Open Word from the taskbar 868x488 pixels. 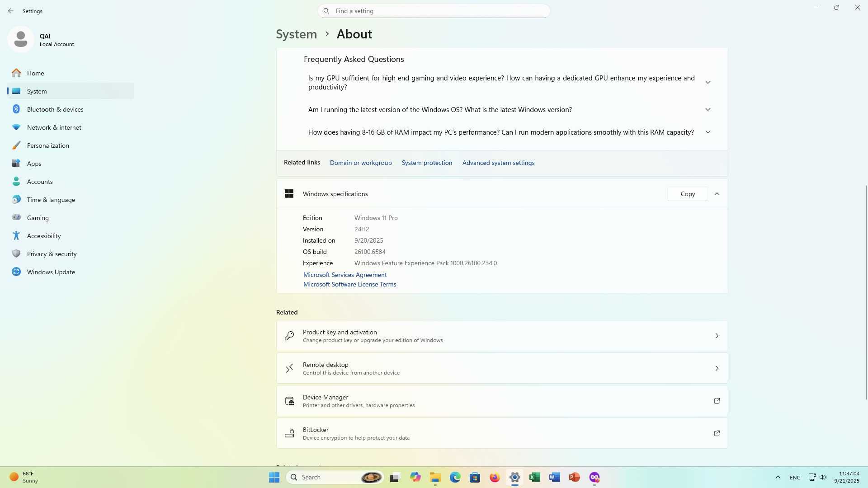click(x=554, y=477)
